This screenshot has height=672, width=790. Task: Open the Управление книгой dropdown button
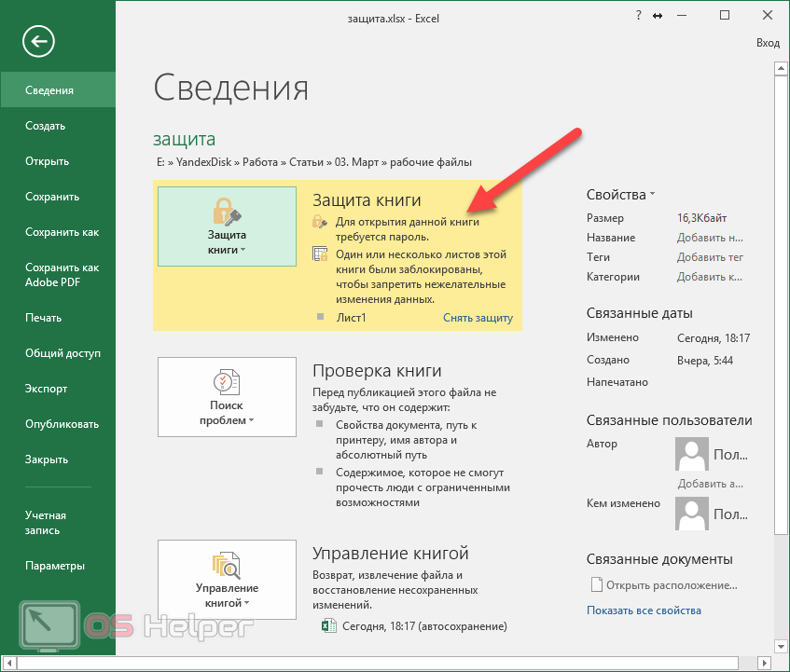(x=227, y=580)
